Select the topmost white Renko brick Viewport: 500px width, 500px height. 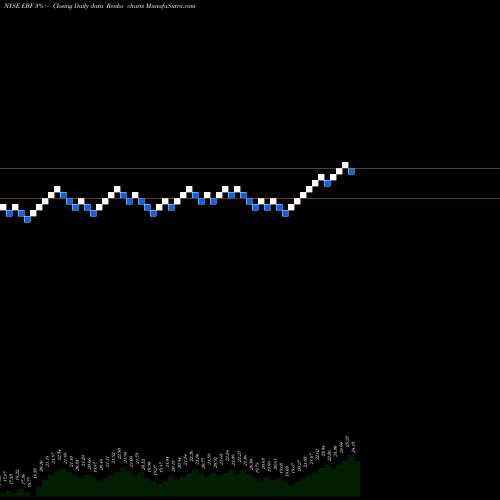point(345,165)
